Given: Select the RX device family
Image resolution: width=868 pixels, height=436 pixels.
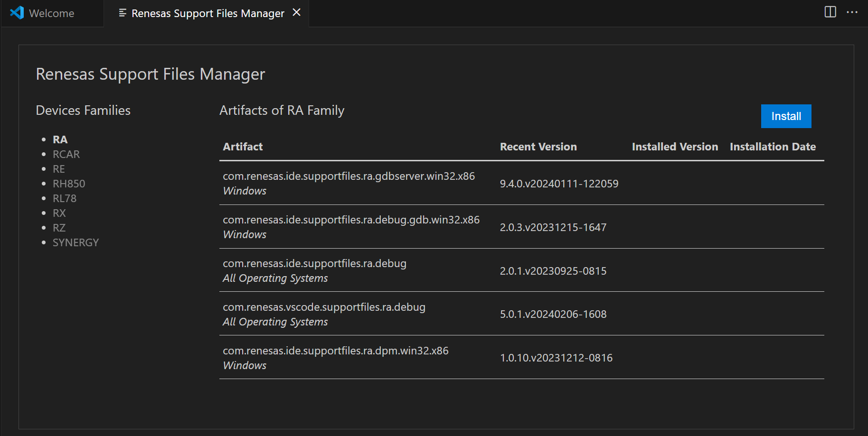Looking at the screenshot, I should 59,213.
